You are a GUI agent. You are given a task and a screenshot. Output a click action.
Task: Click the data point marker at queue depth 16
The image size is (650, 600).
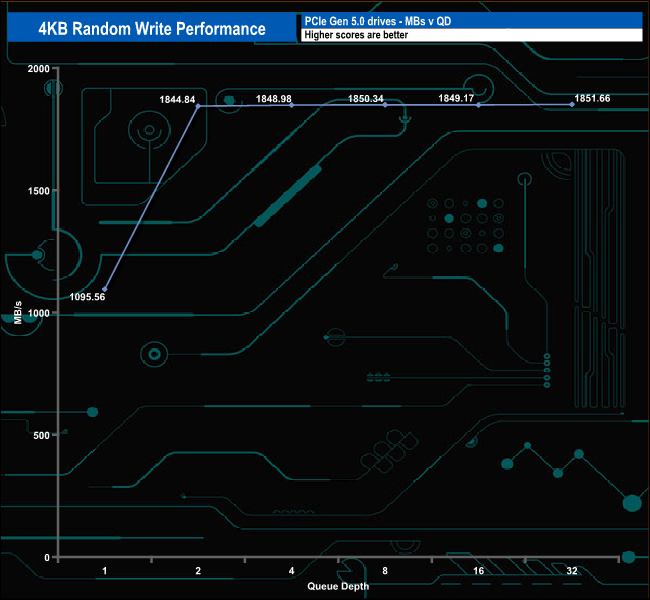click(x=478, y=105)
